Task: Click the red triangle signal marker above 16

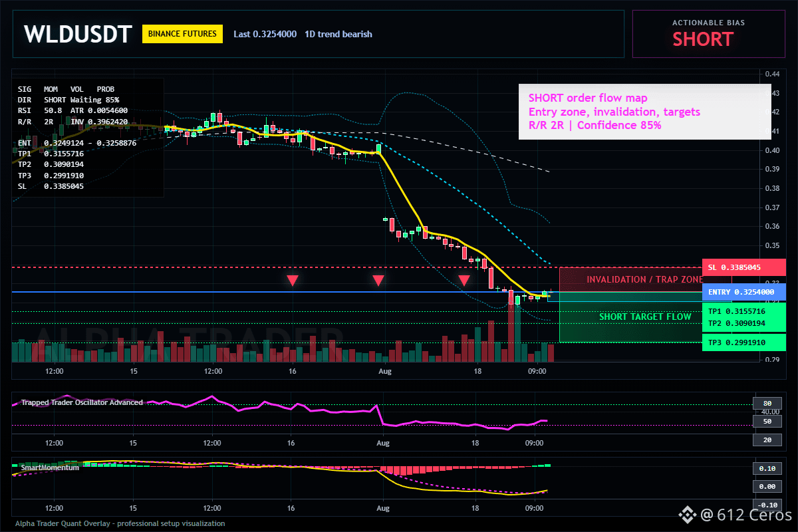Action: [293, 281]
